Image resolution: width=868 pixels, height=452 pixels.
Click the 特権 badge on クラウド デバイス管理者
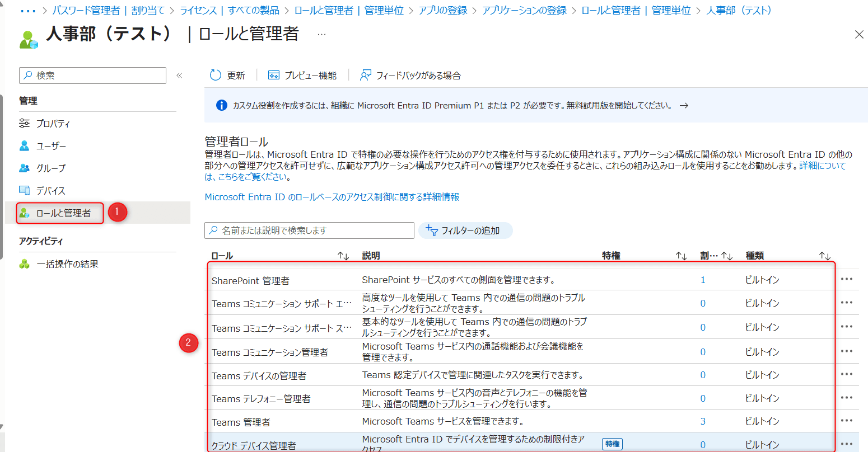(613, 444)
